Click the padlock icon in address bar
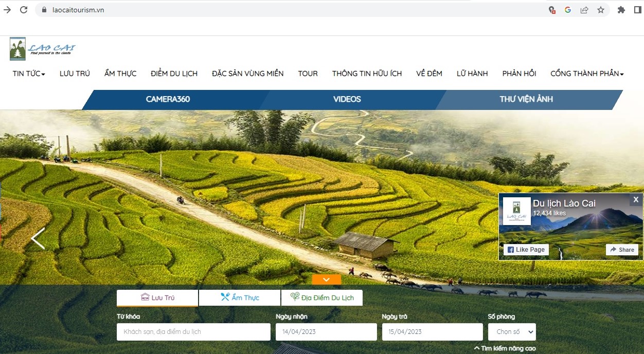 45,9
